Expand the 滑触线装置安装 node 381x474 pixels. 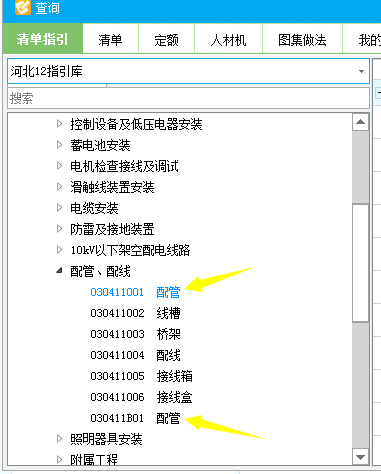[59, 187]
